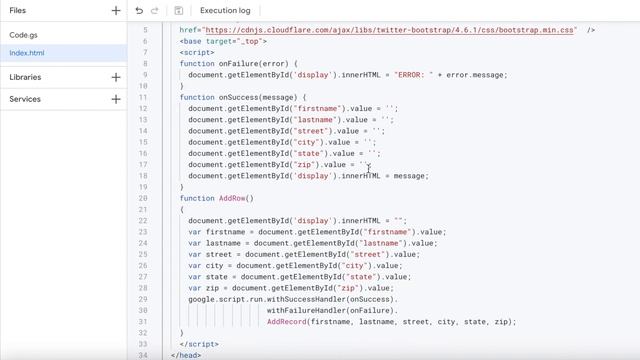
Task: Click line number 20 in gutter
Action: pyautogui.click(x=143, y=198)
